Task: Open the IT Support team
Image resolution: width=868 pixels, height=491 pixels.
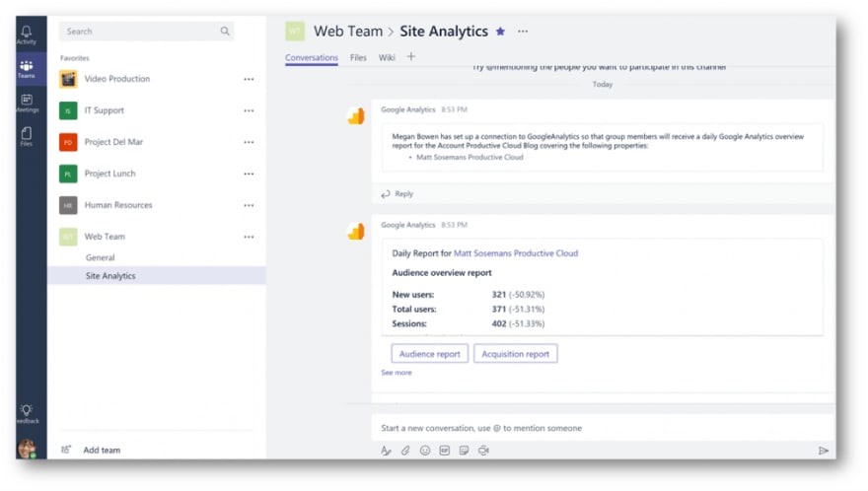Action: [105, 110]
